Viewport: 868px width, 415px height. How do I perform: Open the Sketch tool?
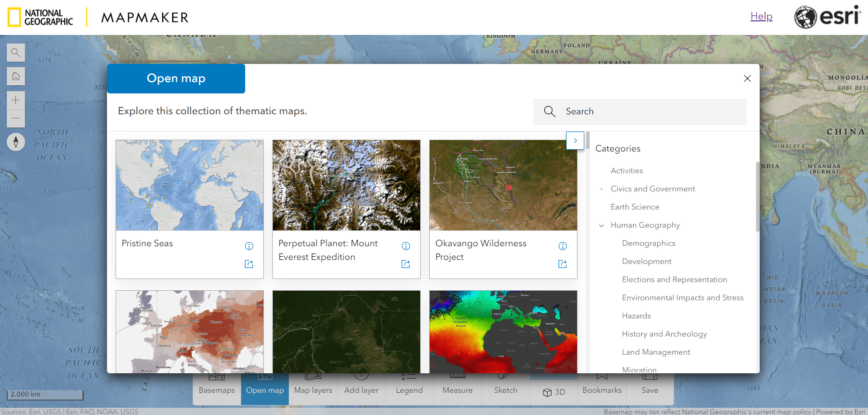tap(505, 390)
